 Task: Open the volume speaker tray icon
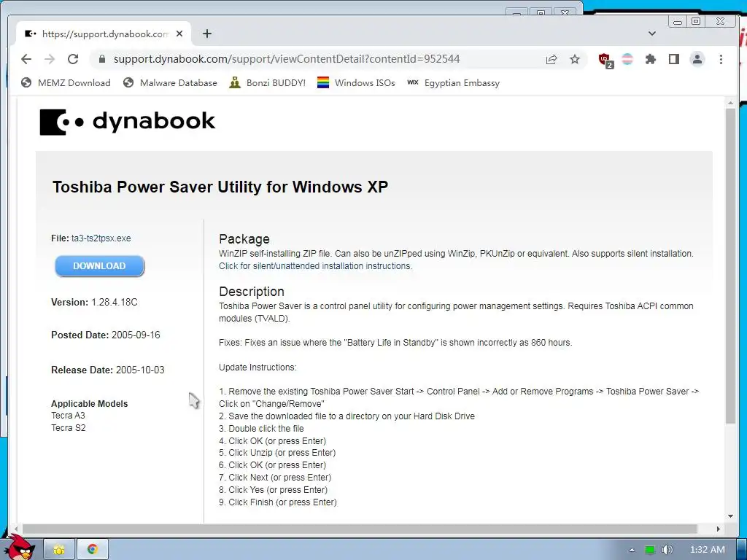point(667,550)
